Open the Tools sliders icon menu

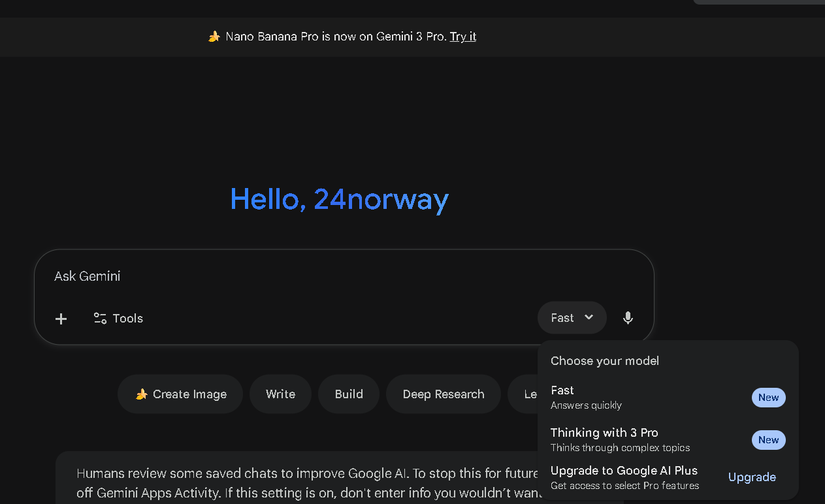click(x=100, y=319)
